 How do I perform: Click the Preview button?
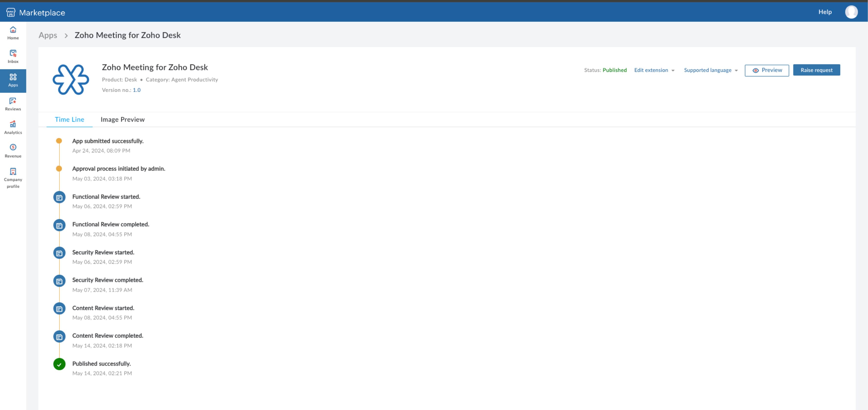click(x=767, y=70)
